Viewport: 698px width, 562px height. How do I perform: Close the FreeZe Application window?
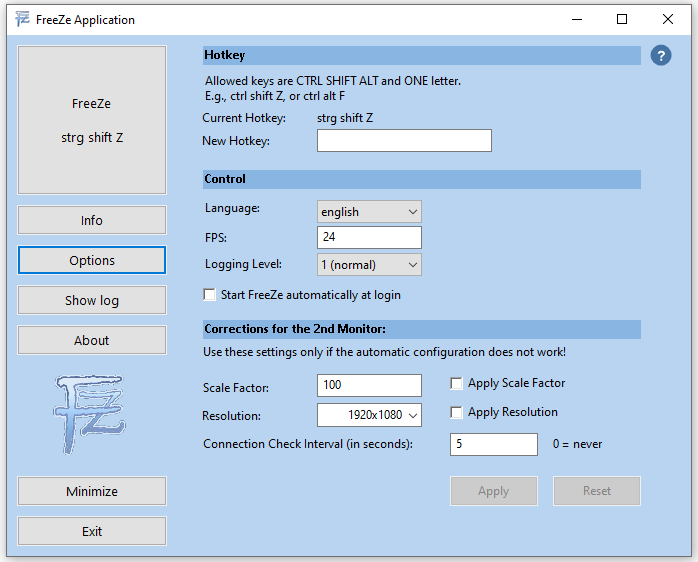point(668,19)
